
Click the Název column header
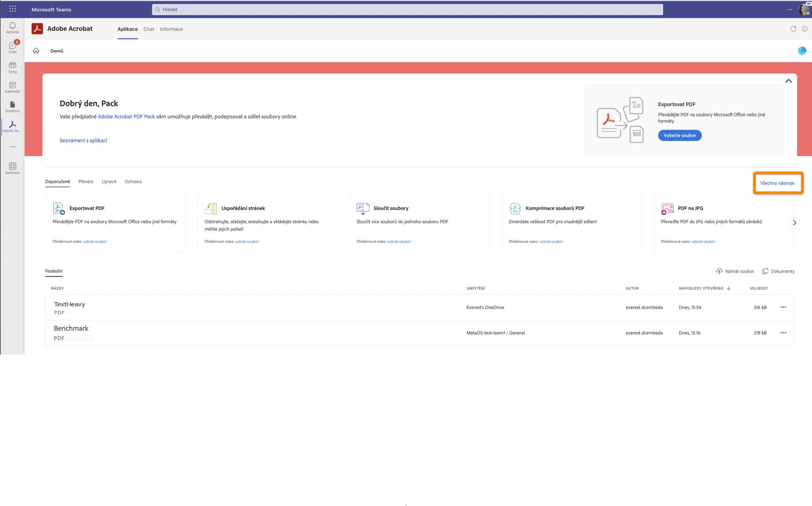pyautogui.click(x=57, y=288)
